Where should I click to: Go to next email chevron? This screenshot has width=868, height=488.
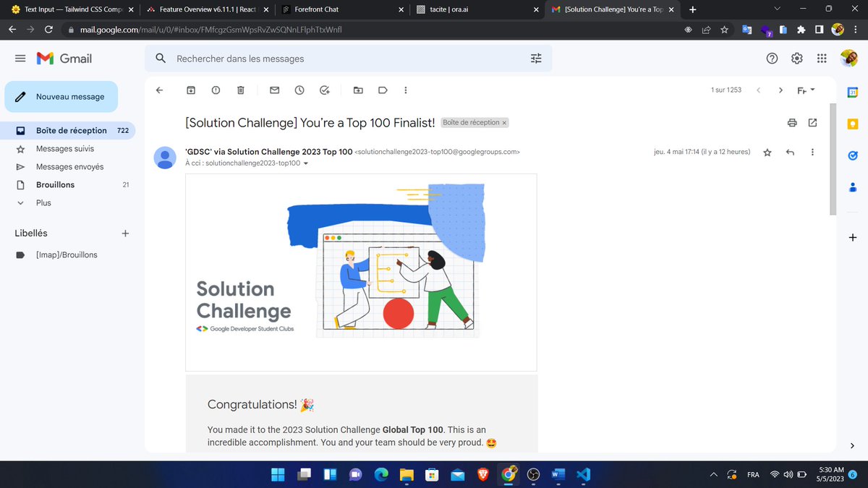tap(780, 90)
